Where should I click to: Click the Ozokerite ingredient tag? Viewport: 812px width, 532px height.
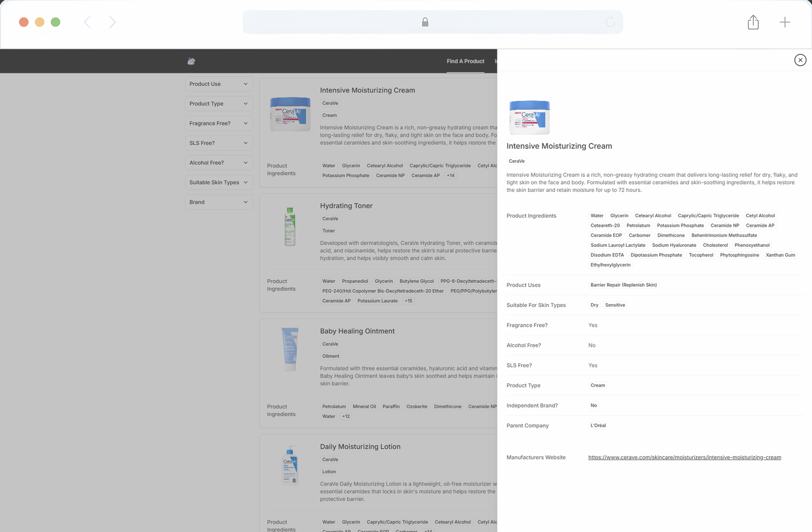(x=417, y=407)
